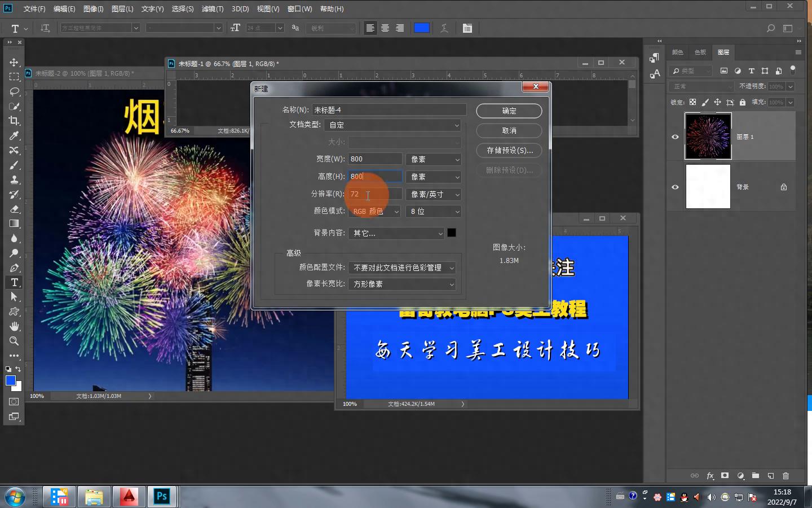Click the delete layer trash icon
812x508 pixels.
point(785,476)
